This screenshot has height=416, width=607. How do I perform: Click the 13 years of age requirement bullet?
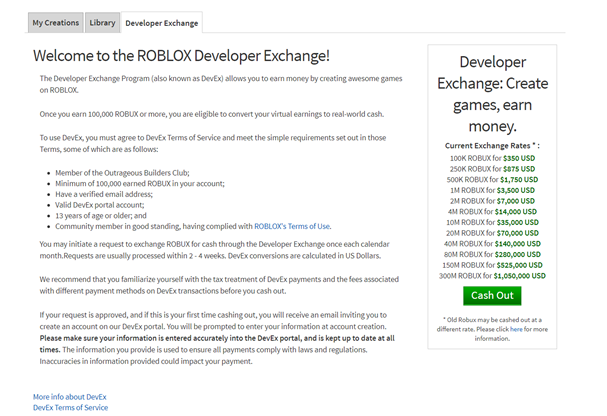coord(102,215)
